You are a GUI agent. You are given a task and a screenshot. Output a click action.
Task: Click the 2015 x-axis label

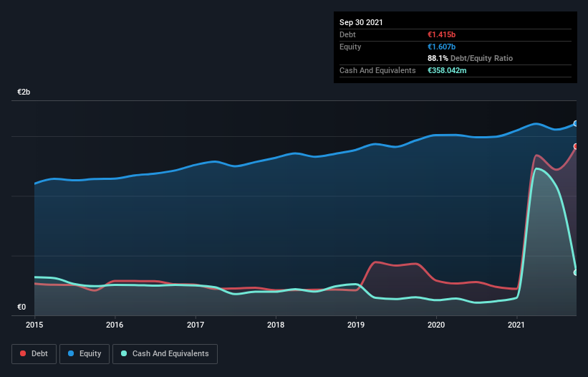pos(34,325)
